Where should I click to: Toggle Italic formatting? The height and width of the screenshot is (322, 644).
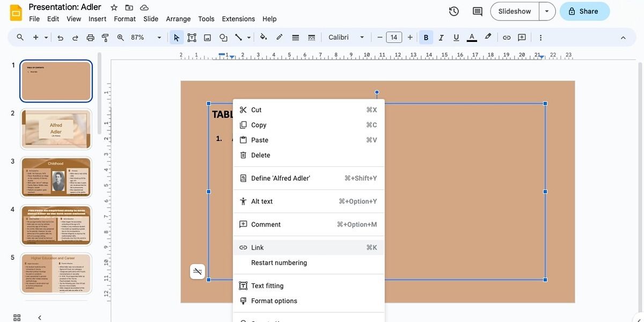(x=441, y=38)
